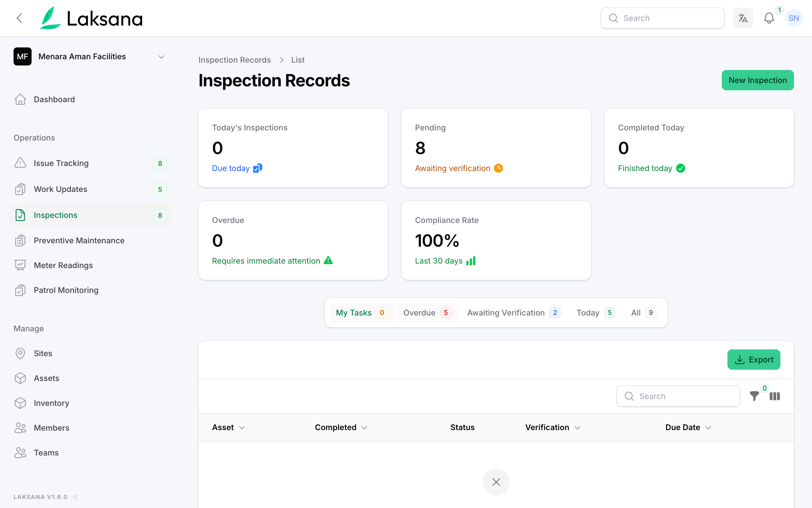This screenshot has height=508, width=812.
Task: Toggle table columns icon
Action: pos(775,397)
